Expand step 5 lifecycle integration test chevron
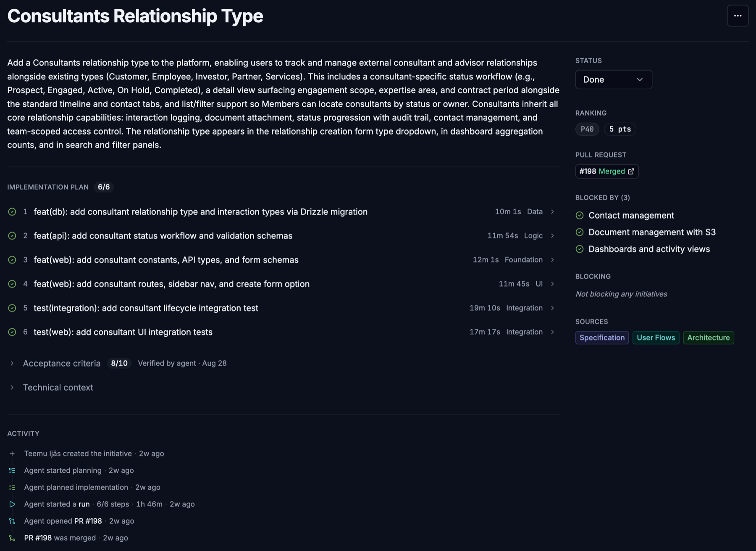Viewport: 756px width, 551px height. pos(552,308)
